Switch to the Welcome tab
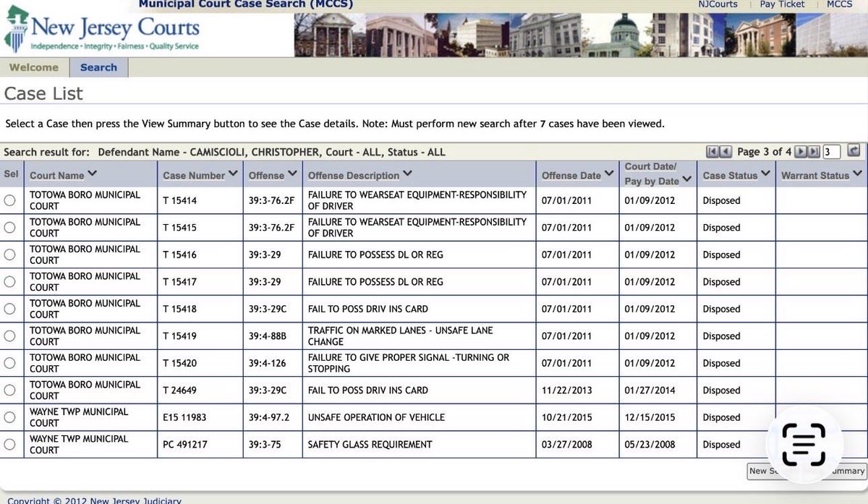The height and width of the screenshot is (504, 868). [34, 67]
